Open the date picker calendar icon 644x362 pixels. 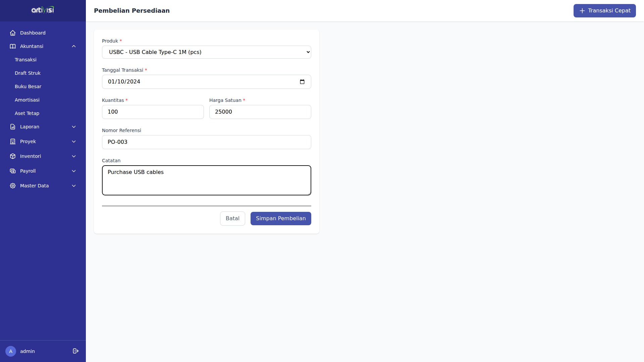coord(302,82)
